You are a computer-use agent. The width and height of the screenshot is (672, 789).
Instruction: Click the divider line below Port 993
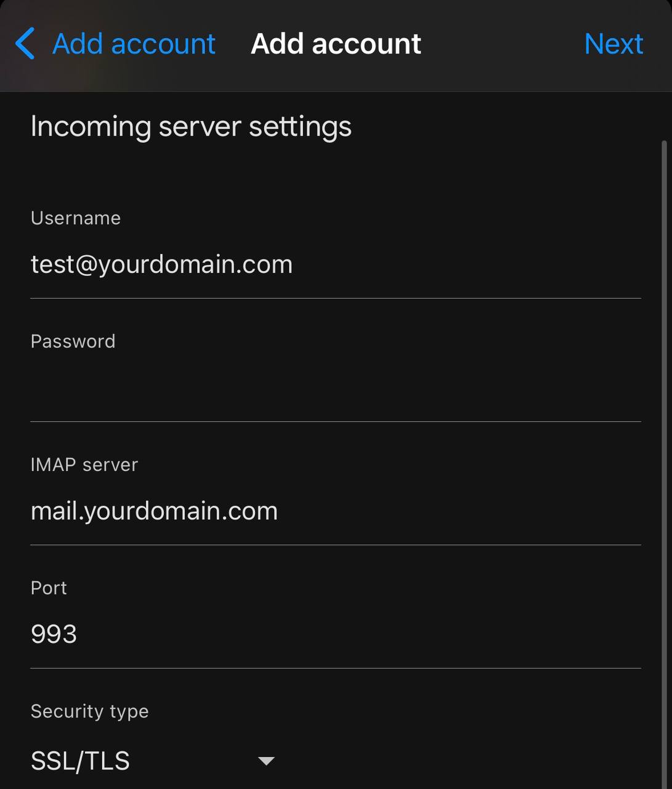coord(336,668)
